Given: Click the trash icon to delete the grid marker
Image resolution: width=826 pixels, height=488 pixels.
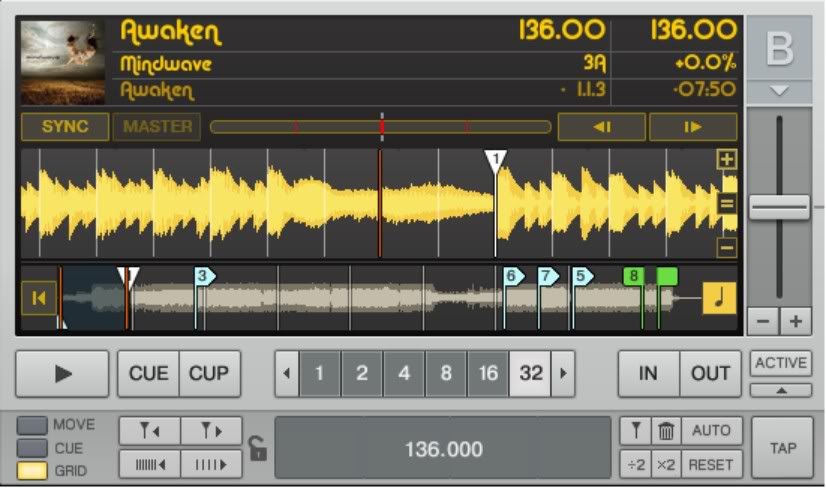Looking at the screenshot, I should (x=665, y=432).
